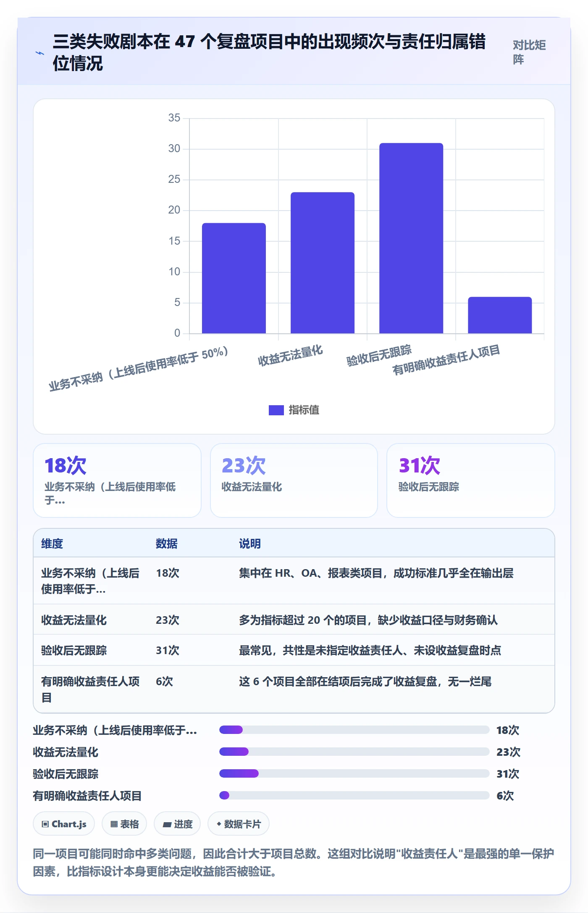The height and width of the screenshot is (913, 588).
Task: Click the 数据卡片 chip
Action: click(x=239, y=824)
